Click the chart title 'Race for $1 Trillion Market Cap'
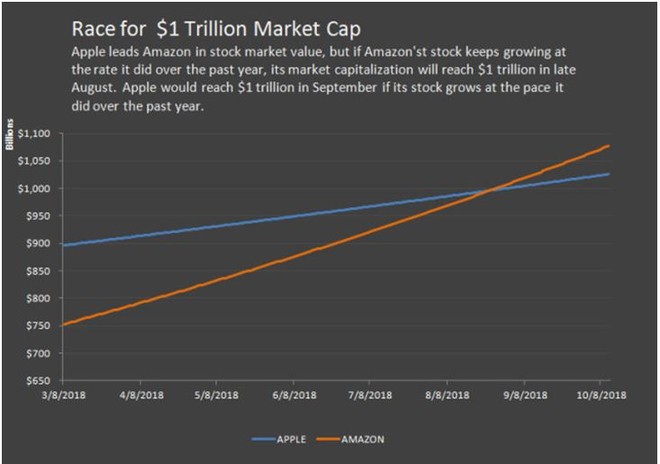Screen dimensions: 660x464 [x=216, y=29]
